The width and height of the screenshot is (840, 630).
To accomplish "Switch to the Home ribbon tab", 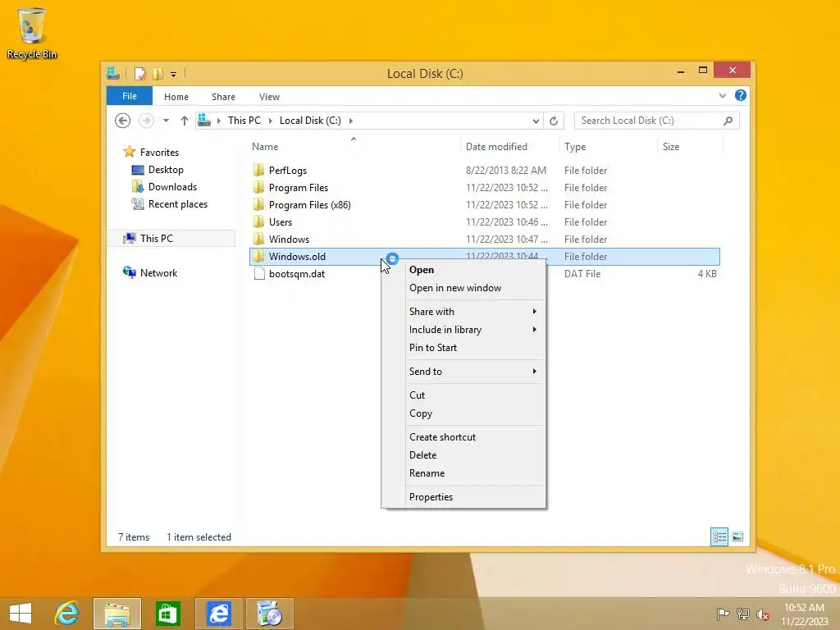I will pyautogui.click(x=176, y=97).
